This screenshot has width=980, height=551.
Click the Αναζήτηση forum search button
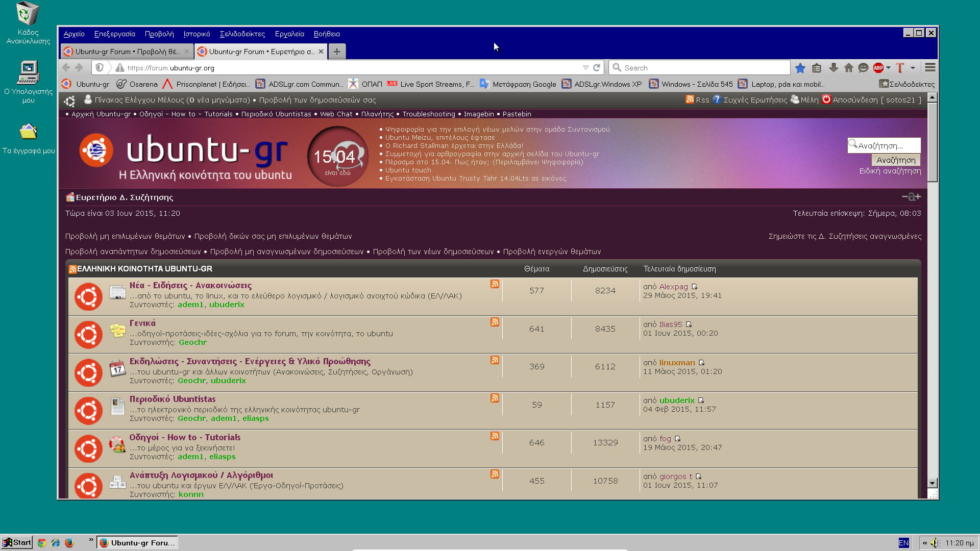click(896, 160)
